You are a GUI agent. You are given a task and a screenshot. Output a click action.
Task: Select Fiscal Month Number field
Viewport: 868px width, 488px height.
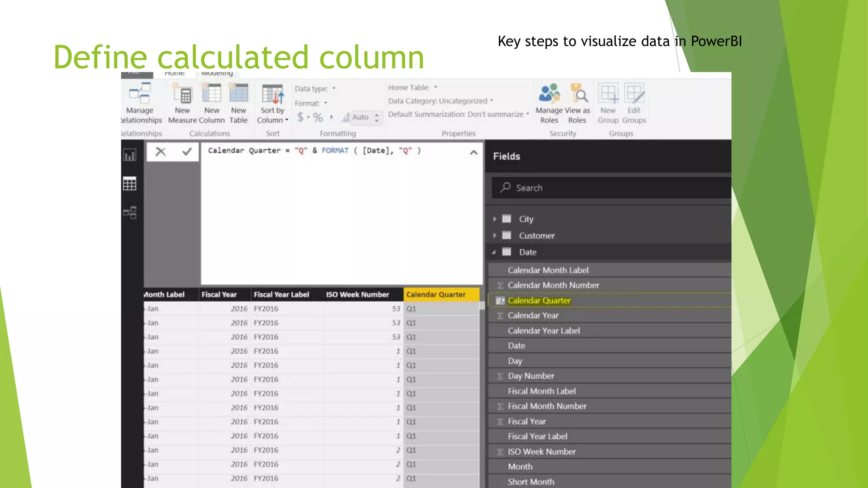[609, 406]
